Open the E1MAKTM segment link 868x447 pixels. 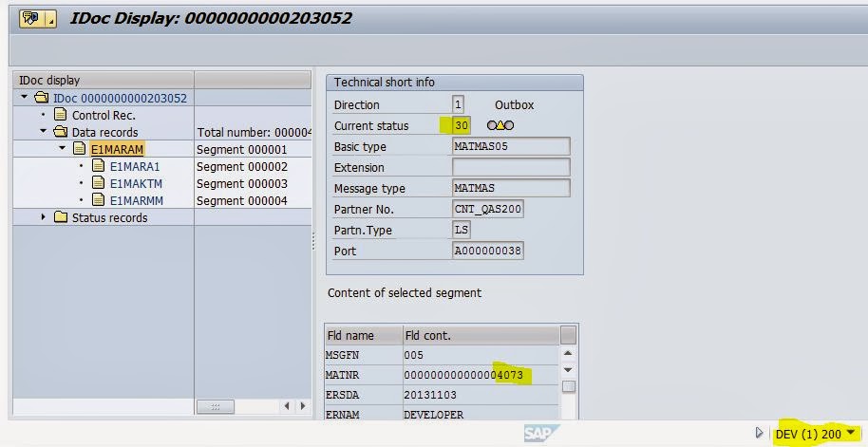tap(136, 184)
